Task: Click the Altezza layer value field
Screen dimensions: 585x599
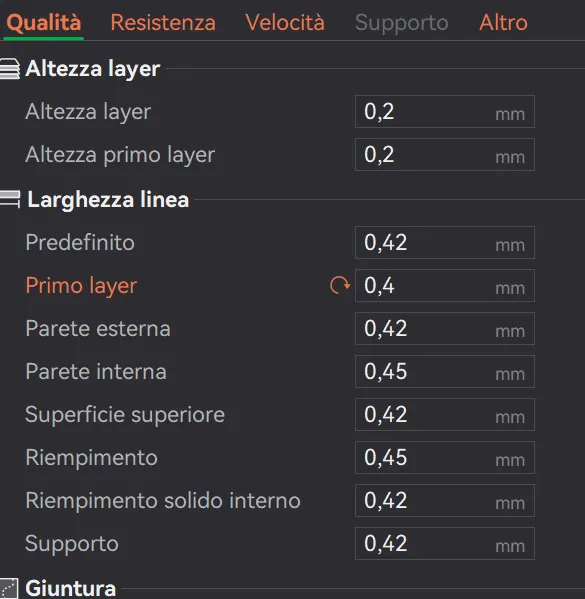Action: 445,112
